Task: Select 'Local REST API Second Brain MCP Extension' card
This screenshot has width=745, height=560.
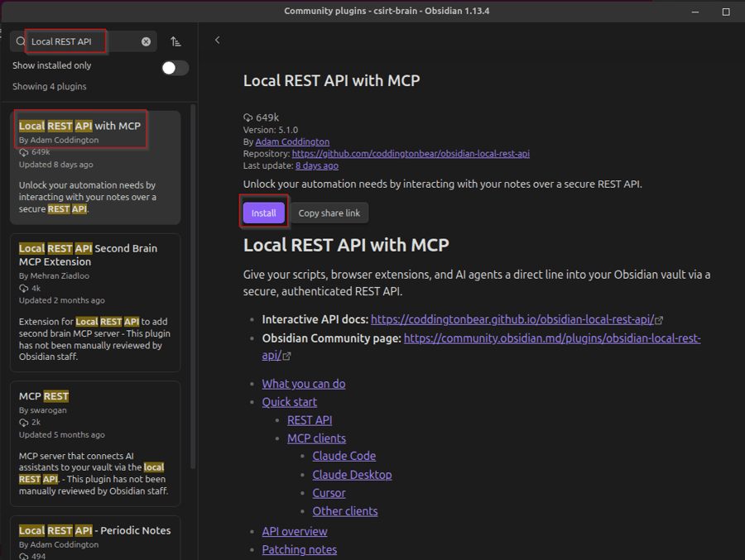Action: pyautogui.click(x=95, y=303)
